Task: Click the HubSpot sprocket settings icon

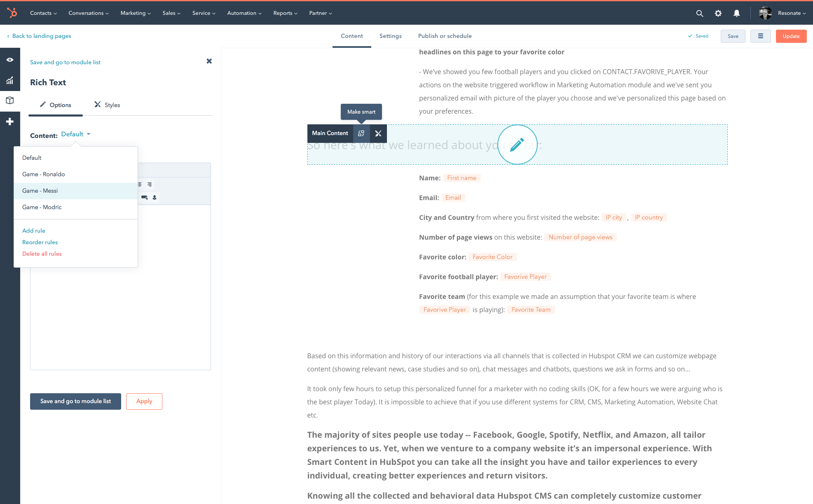Action: pos(718,13)
